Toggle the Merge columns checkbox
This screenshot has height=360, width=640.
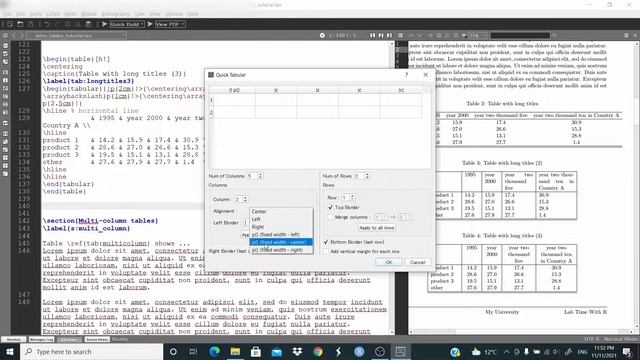click(x=330, y=217)
